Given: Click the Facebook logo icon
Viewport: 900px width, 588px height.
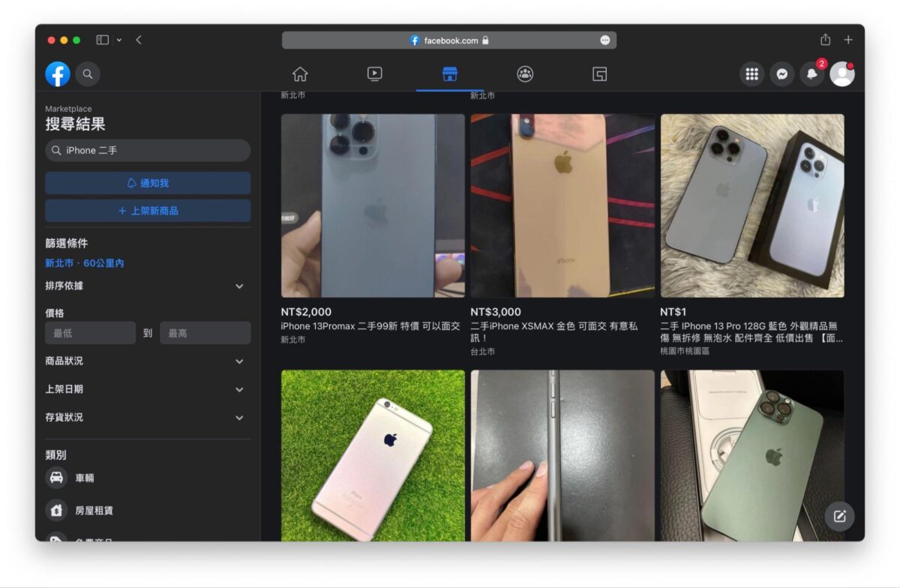Looking at the screenshot, I should (58, 73).
